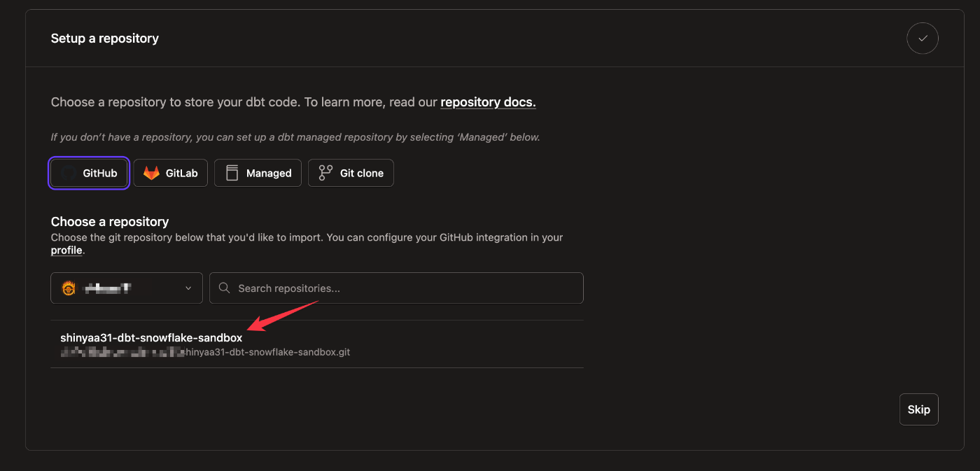Select GitLab as repository provider

(x=170, y=173)
